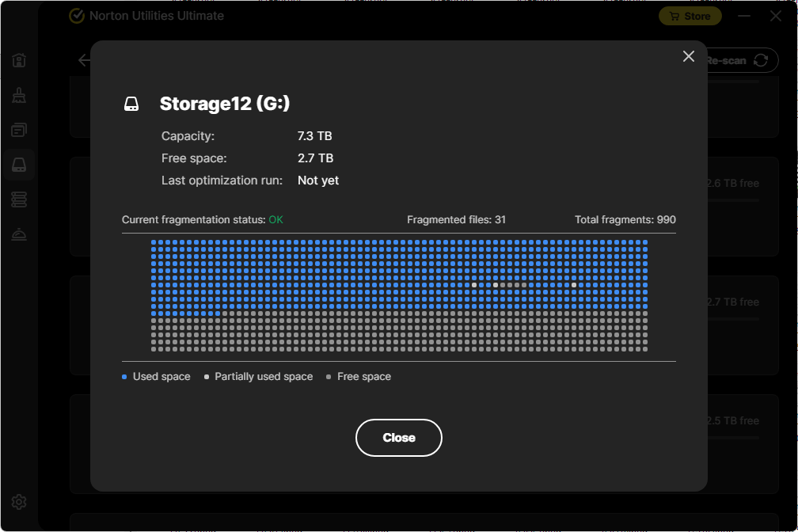Toggle the Used space legend entry
Screen dimensions: 798x532
tap(156, 376)
